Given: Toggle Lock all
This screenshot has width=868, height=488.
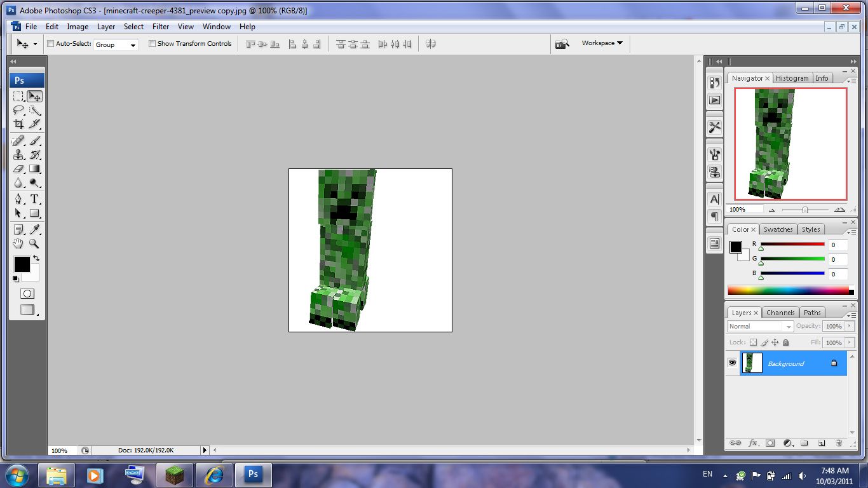Looking at the screenshot, I should point(785,342).
